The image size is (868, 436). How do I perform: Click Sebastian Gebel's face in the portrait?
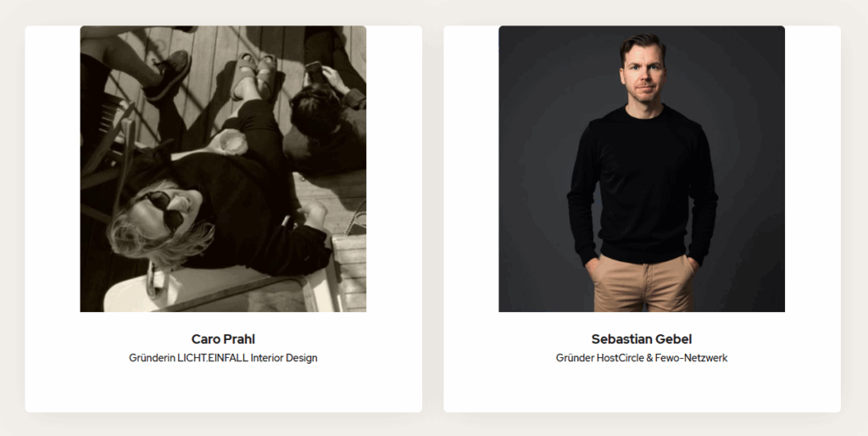click(x=643, y=72)
